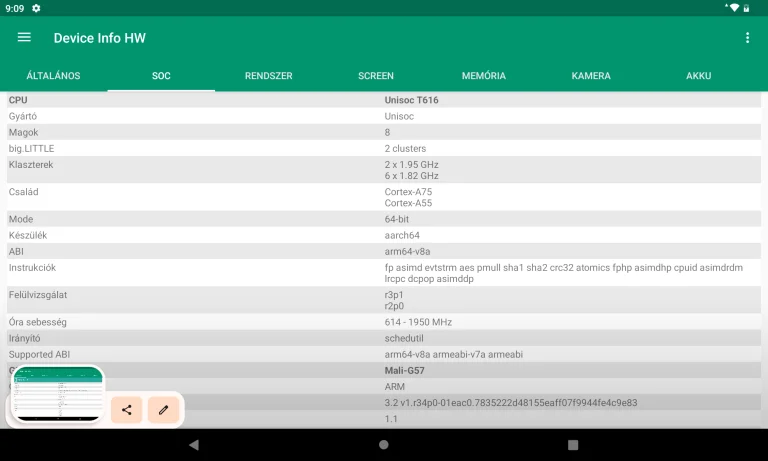Tap the Magok row label
Viewport: 768px width, 461px height.
tap(24, 132)
